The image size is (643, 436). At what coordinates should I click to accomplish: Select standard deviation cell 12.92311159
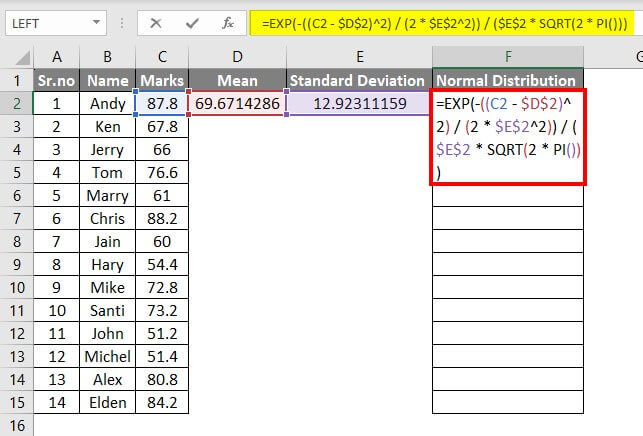(360, 103)
